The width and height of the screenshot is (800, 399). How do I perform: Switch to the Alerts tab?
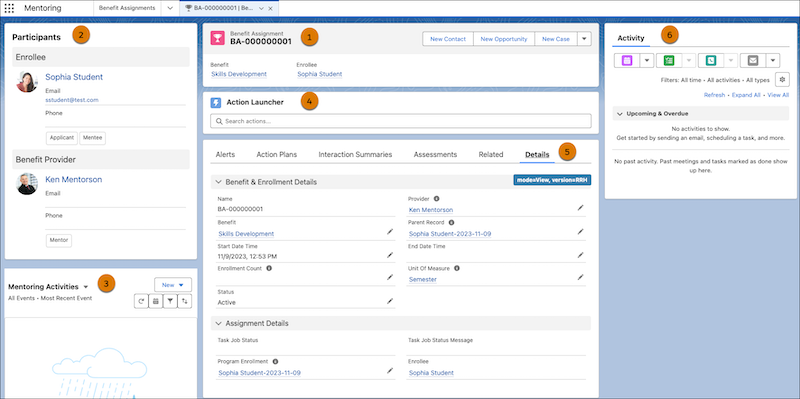[x=226, y=155]
